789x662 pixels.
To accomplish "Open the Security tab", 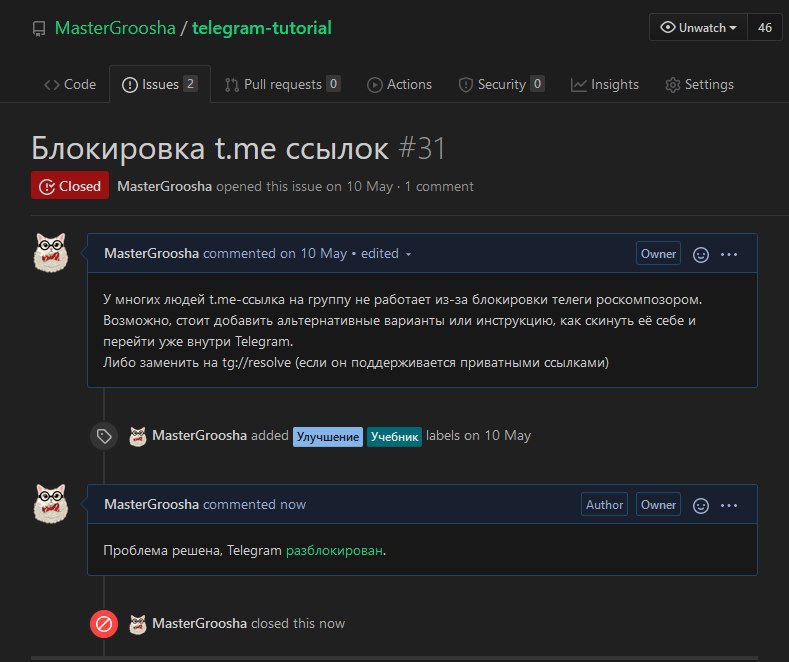I will (501, 85).
